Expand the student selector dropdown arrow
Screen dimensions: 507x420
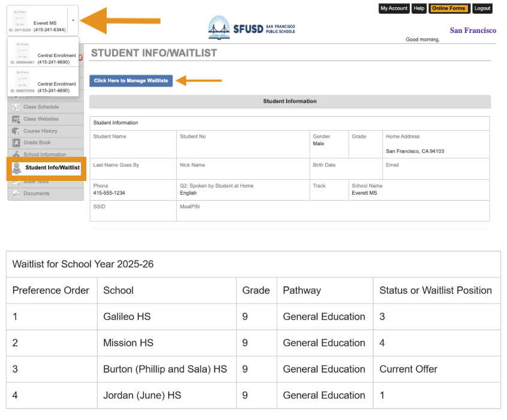[73, 20]
